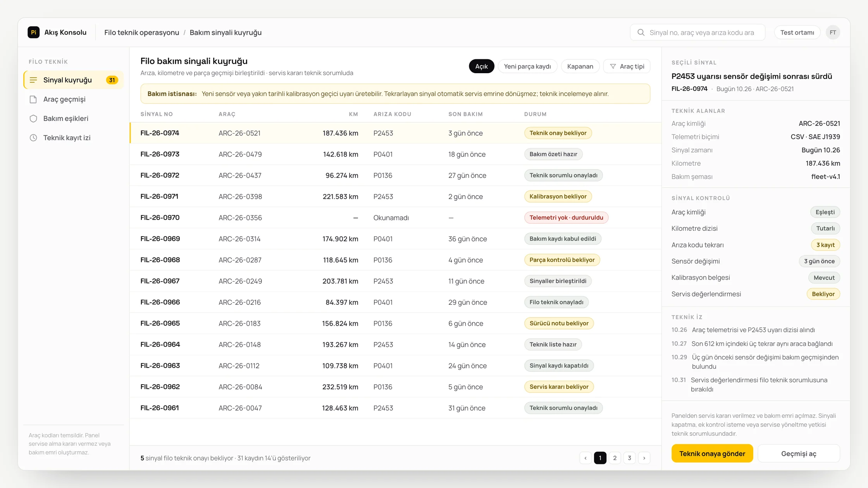Click the Araç geçmişi document icon

[x=33, y=100]
